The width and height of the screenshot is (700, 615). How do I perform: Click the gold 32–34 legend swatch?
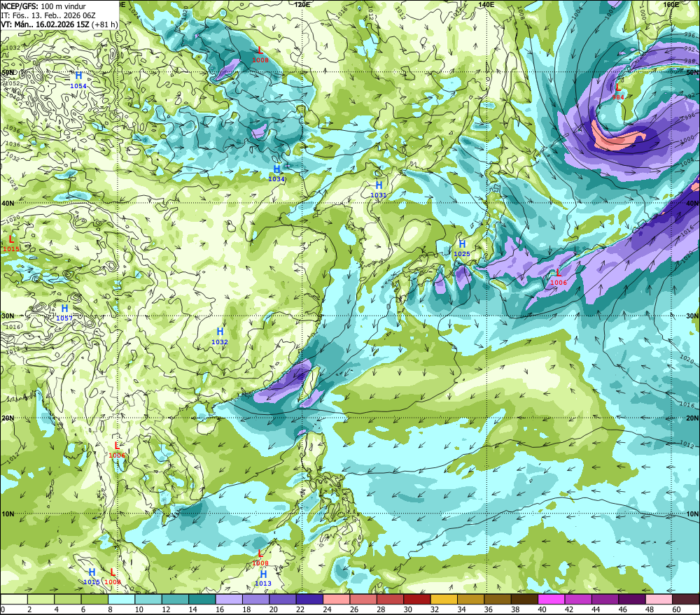click(444, 600)
